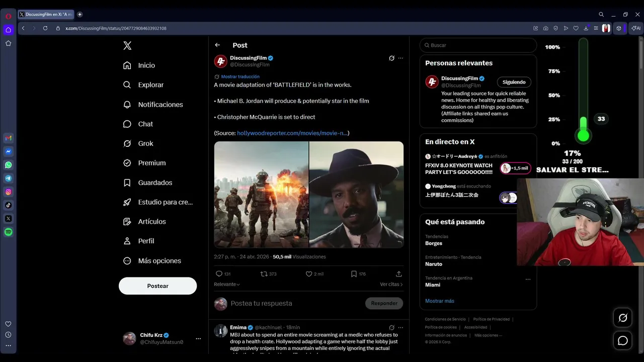Open Spotify in the Opera sidebar
This screenshot has height=362, width=644.
tap(9, 232)
